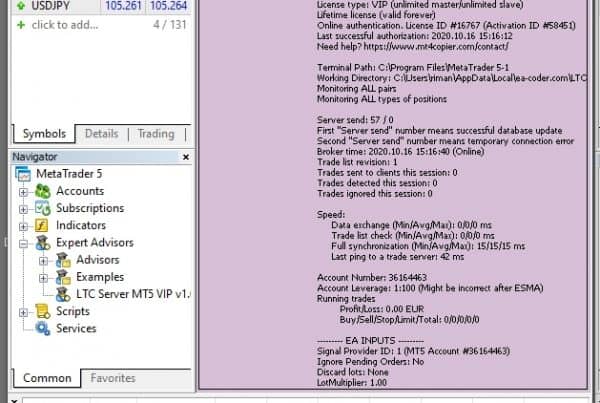The image size is (600, 403).
Task: Click the LTC Server MT5 VIP icon
Action: click(63, 294)
